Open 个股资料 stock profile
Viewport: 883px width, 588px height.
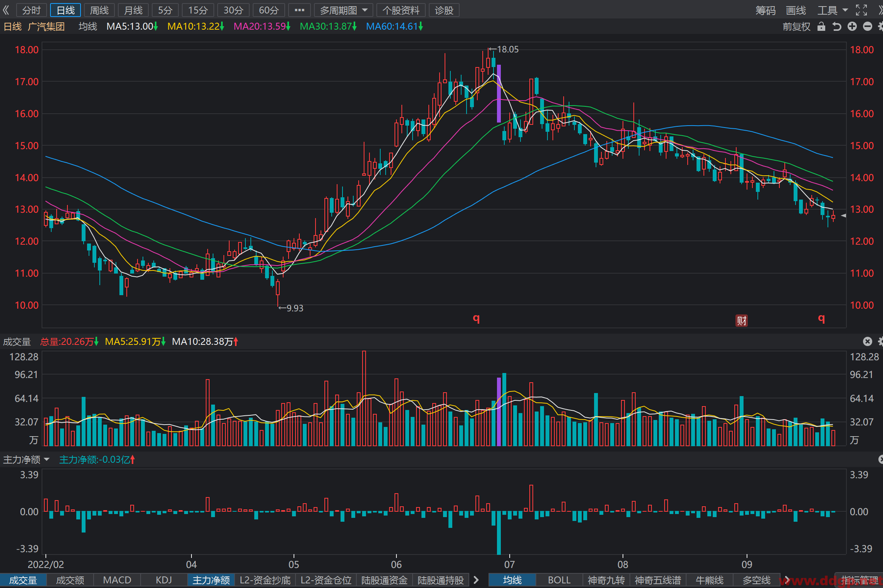(x=401, y=10)
